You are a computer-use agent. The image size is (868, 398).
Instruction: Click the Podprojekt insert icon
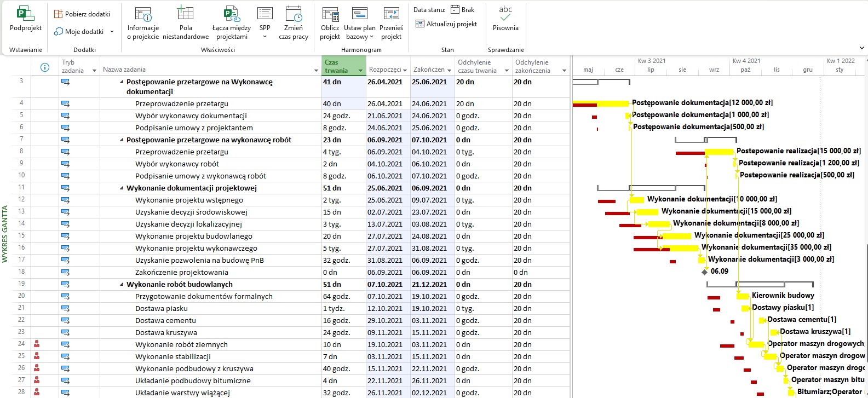25,14
